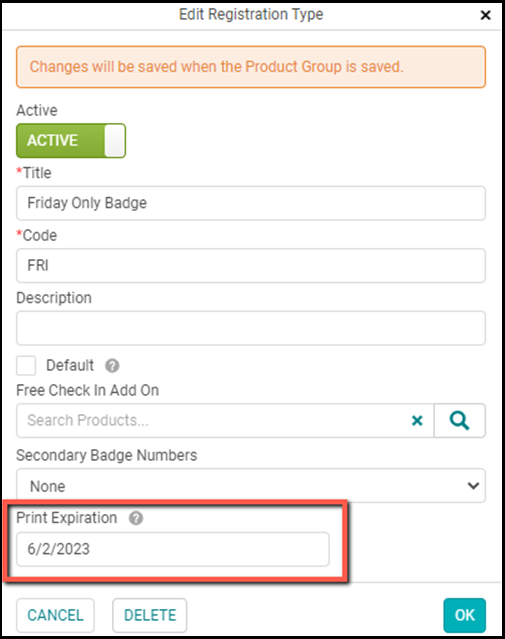Click the Print Expiration date field
This screenshot has width=505, height=639.
coord(173,549)
